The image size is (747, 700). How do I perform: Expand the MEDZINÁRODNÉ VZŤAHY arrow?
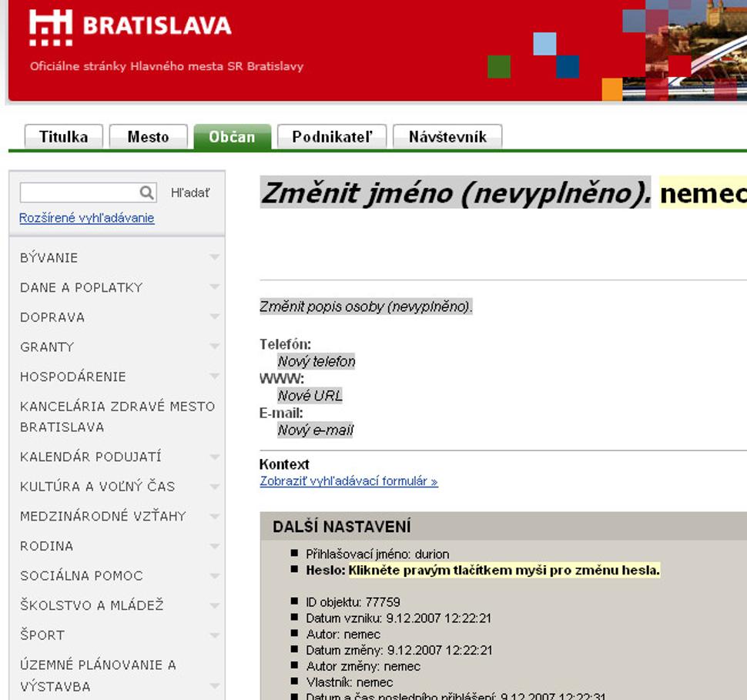click(214, 516)
